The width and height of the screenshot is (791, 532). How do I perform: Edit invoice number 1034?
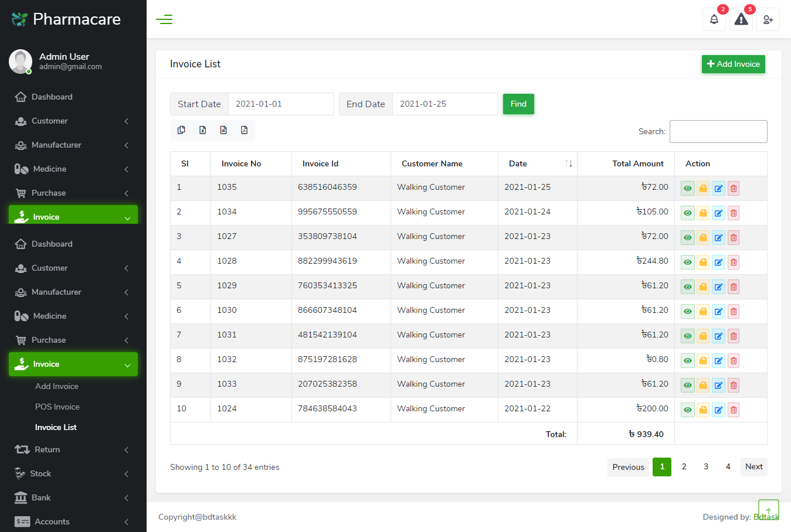pyautogui.click(x=718, y=213)
